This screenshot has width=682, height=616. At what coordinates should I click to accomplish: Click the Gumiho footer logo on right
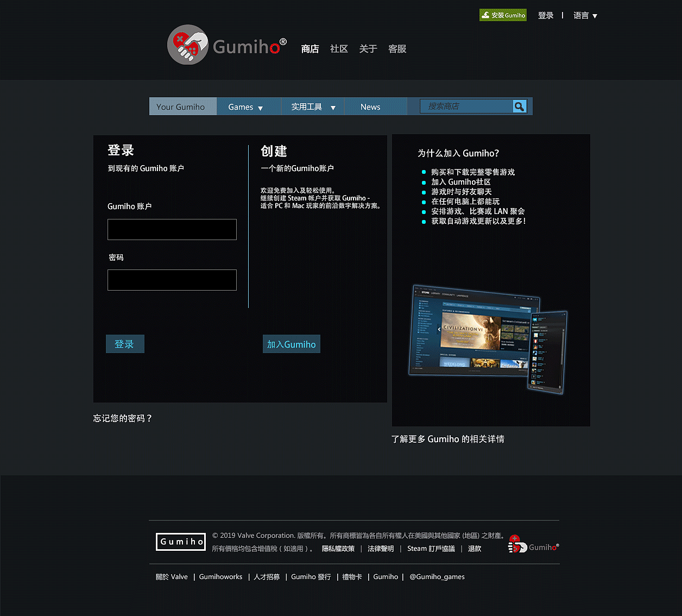[533, 545]
